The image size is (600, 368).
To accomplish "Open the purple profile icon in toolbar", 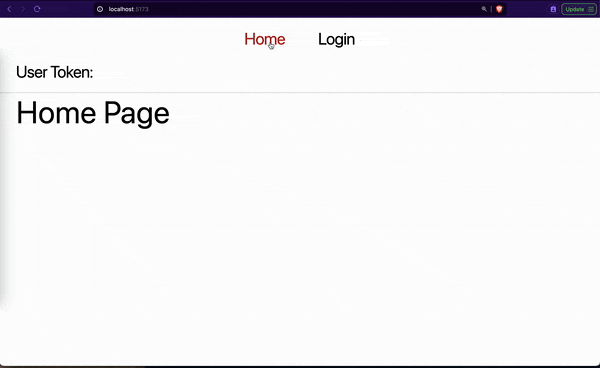I will click(553, 9).
